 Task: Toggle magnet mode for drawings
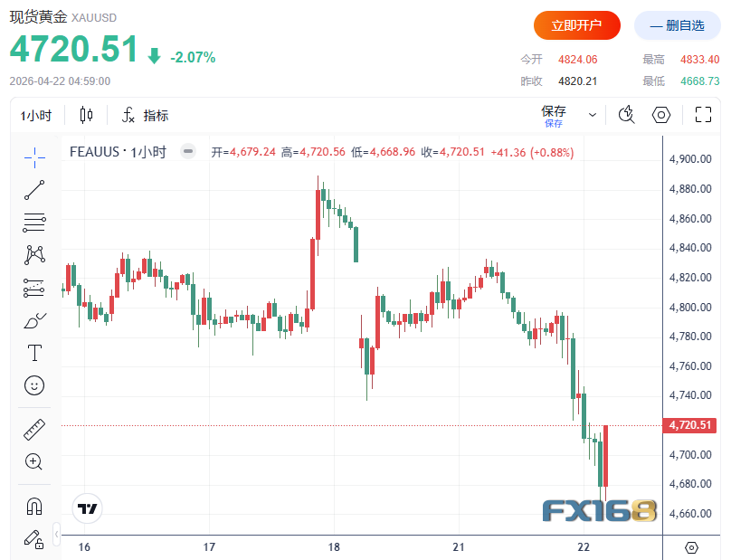[34, 506]
